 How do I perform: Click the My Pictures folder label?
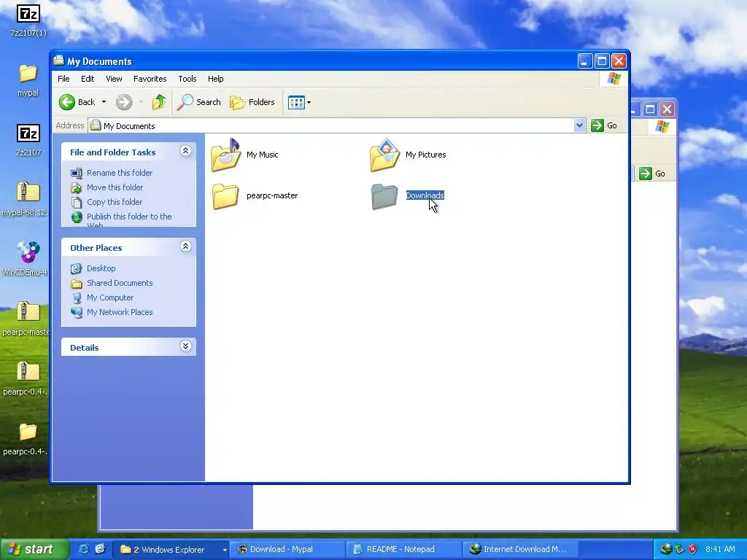425,155
